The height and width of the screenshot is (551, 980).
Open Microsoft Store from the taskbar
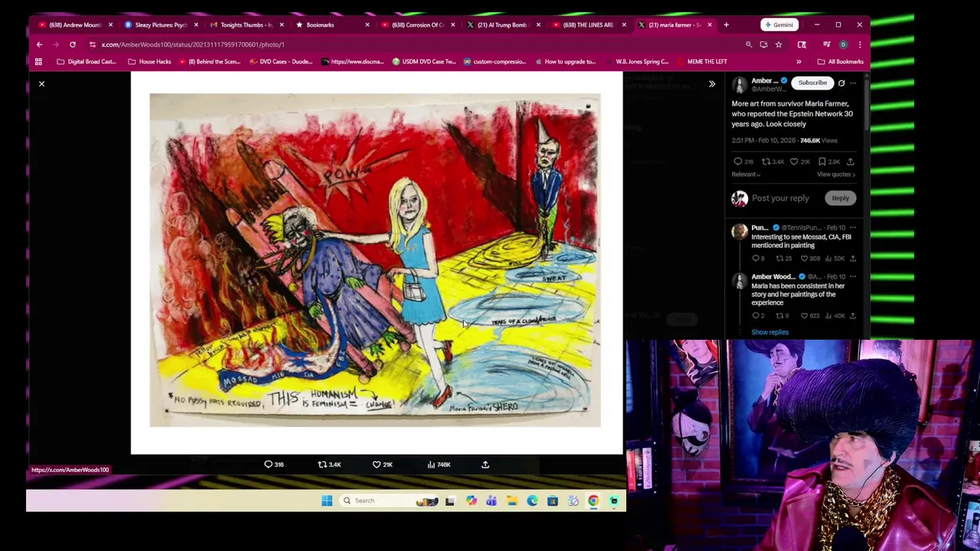coord(552,500)
